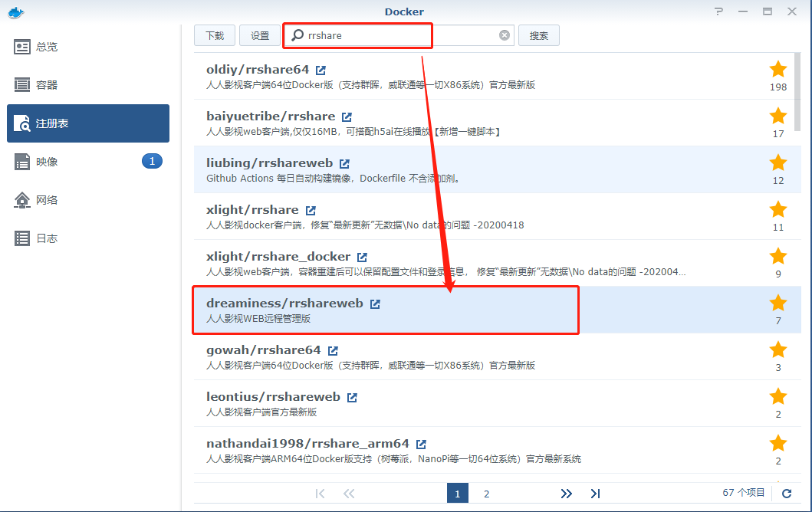Open the 容器 containers section

pos(88,85)
